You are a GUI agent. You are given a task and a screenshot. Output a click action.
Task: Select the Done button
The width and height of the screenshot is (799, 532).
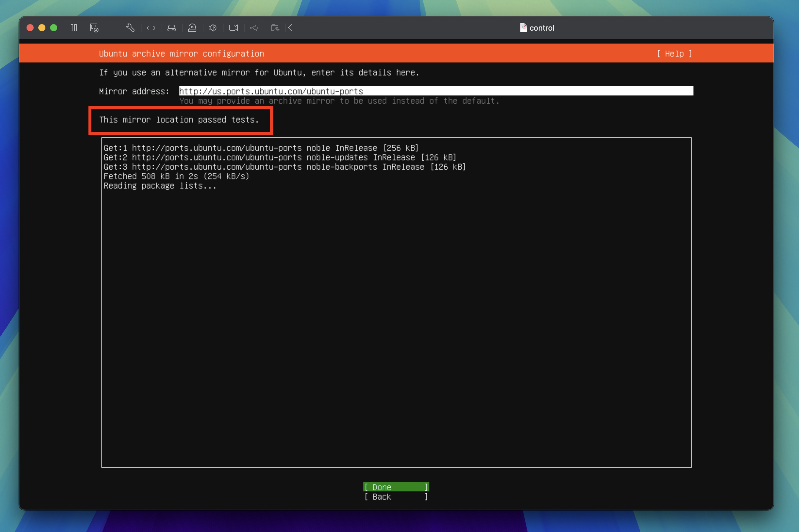coord(396,487)
